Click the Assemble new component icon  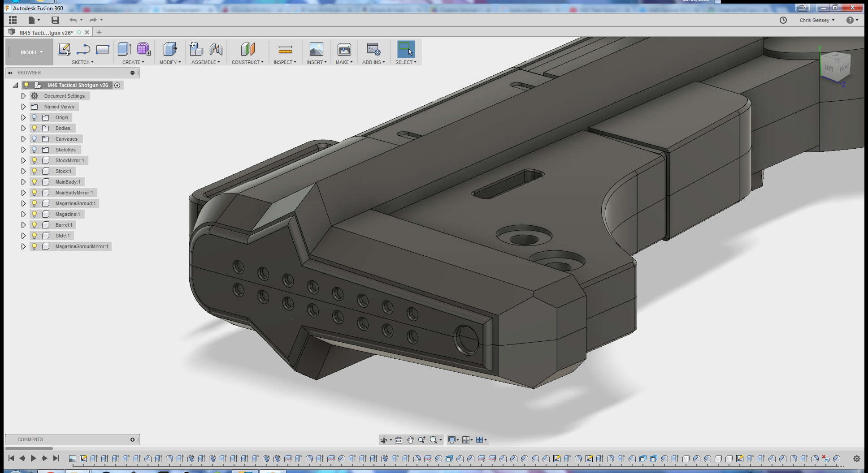pyautogui.click(x=196, y=48)
